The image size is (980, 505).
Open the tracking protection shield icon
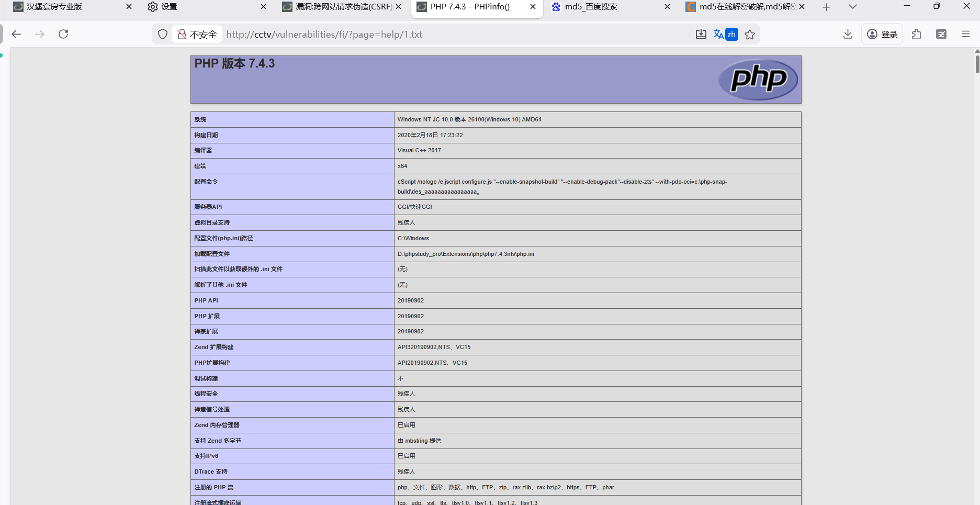coord(163,34)
